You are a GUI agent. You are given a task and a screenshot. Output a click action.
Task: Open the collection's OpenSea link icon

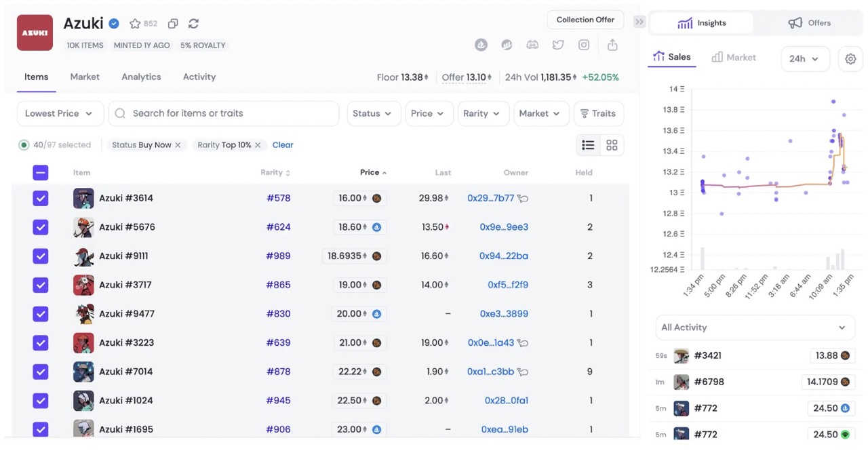481,45
